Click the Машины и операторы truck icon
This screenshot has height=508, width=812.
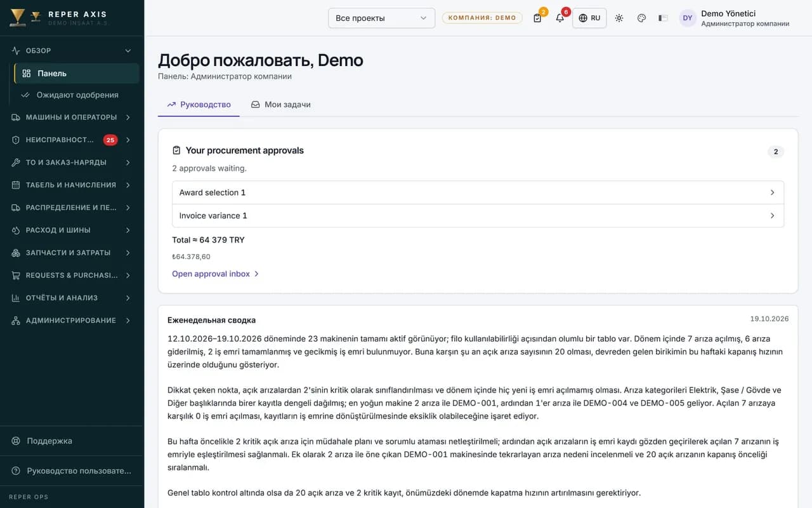[16, 117]
